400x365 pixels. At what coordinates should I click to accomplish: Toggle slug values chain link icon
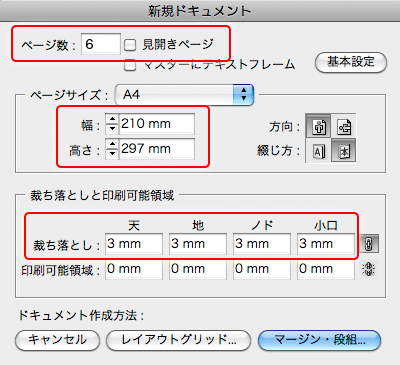(369, 269)
